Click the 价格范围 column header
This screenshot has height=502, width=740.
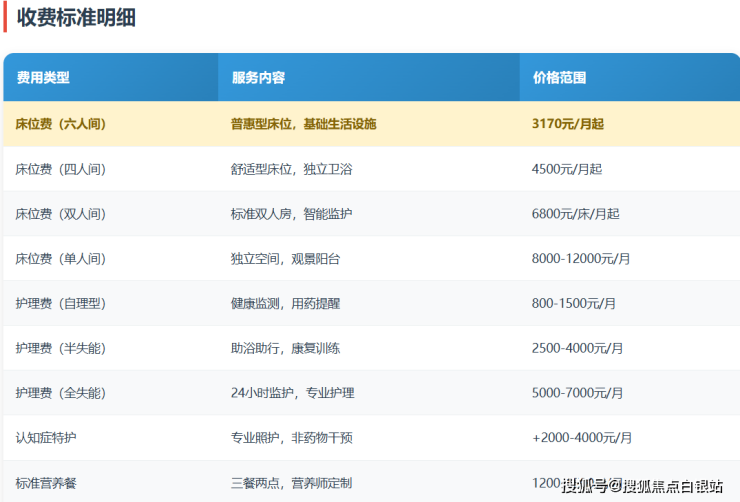559,77
